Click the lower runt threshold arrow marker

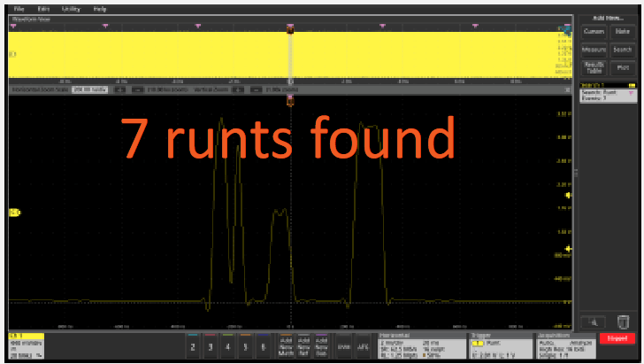click(x=569, y=249)
